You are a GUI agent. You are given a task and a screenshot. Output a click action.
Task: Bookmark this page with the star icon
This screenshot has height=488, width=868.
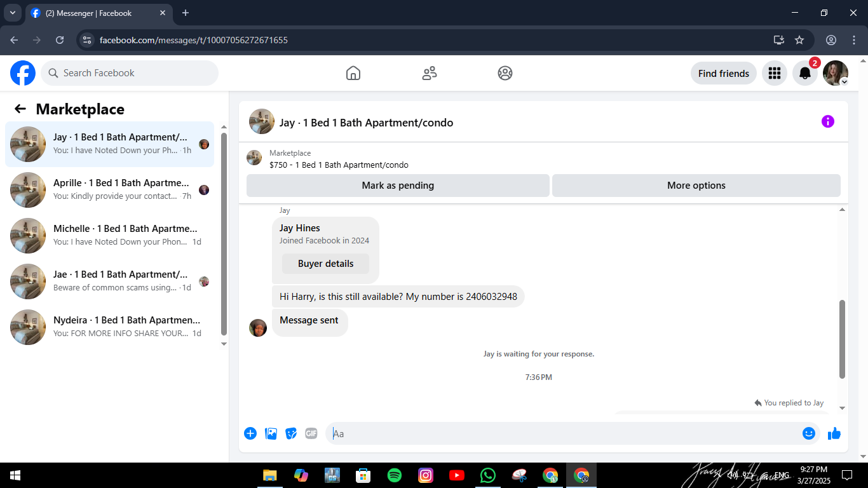click(x=799, y=40)
